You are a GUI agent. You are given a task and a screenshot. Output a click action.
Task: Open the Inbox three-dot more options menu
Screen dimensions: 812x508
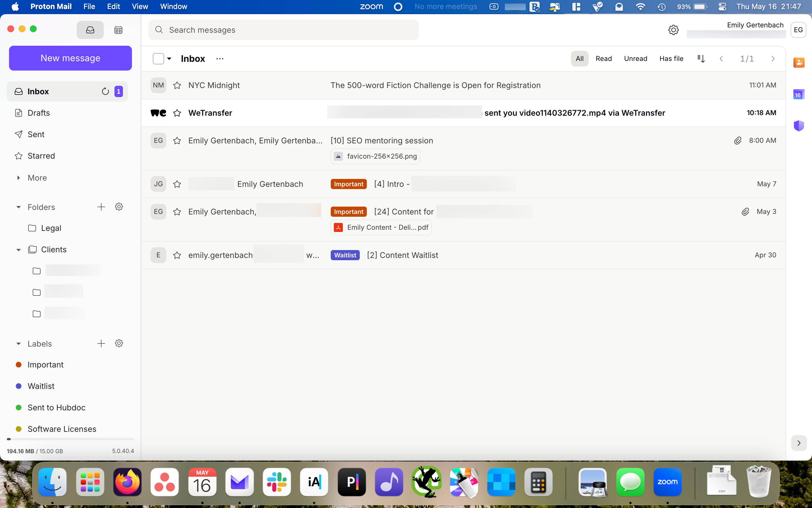pos(220,59)
